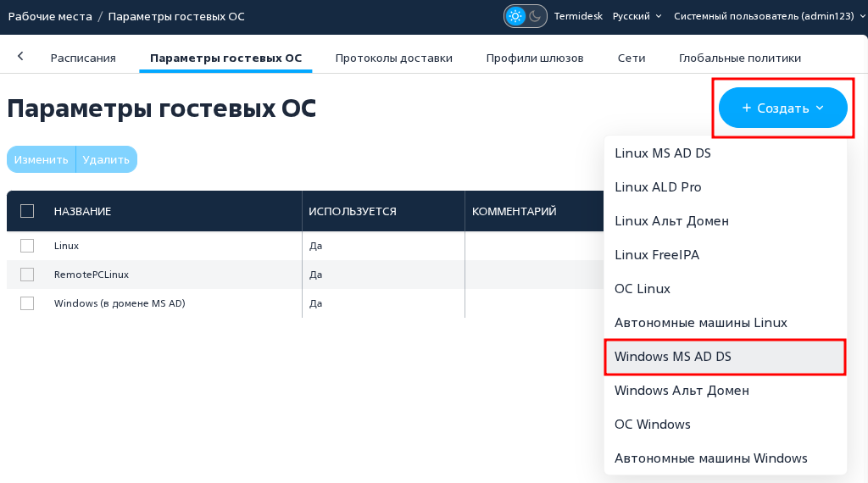Go back with the left chevron arrow
The height and width of the screenshot is (483, 868).
pos(20,56)
